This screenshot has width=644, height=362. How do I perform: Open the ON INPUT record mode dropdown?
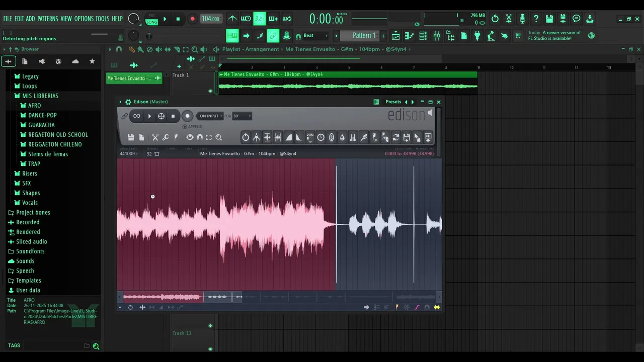[x=209, y=116]
